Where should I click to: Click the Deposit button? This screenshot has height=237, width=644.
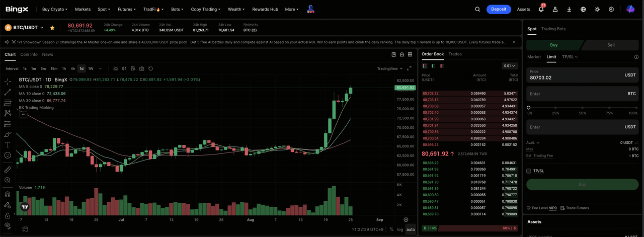click(x=499, y=9)
